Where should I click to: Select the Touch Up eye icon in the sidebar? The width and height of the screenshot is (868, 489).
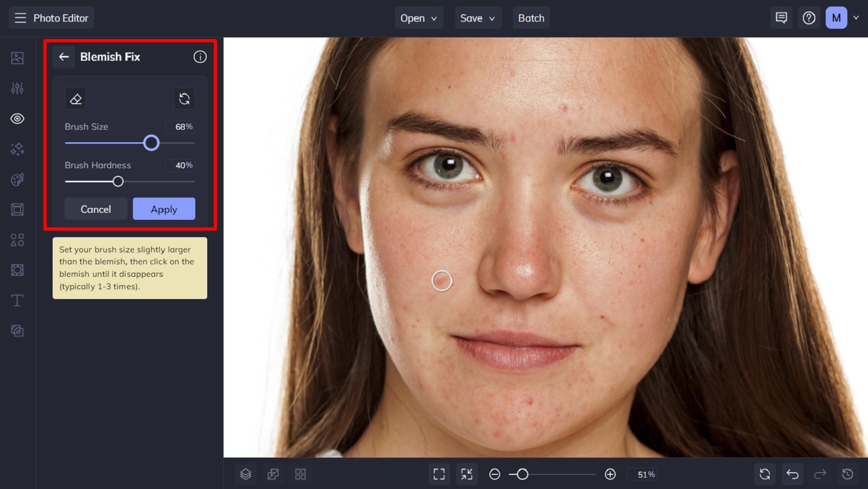click(17, 119)
